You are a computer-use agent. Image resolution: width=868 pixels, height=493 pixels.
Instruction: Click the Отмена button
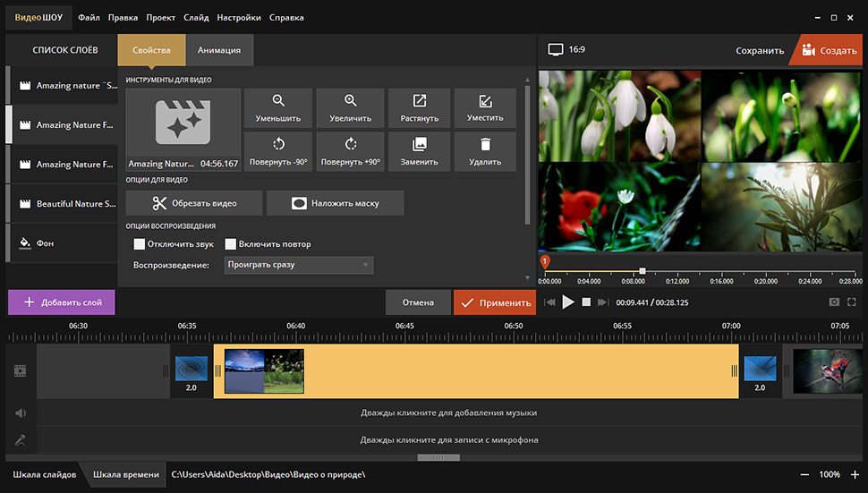(x=418, y=302)
